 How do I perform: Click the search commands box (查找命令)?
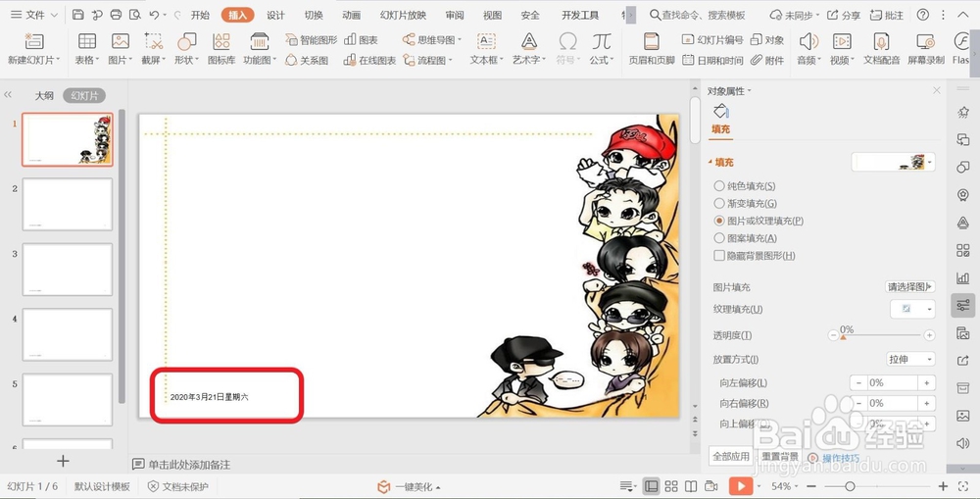pos(698,15)
